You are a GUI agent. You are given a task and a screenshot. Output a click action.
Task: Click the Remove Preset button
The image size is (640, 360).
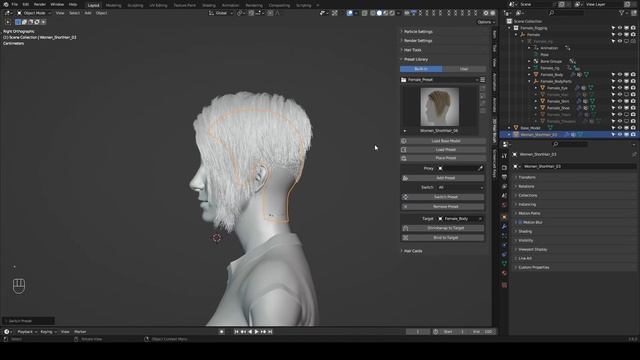click(x=443, y=207)
